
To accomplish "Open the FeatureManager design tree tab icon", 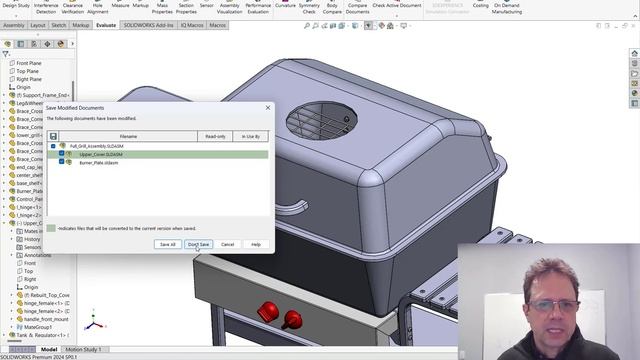I will (x=7, y=44).
